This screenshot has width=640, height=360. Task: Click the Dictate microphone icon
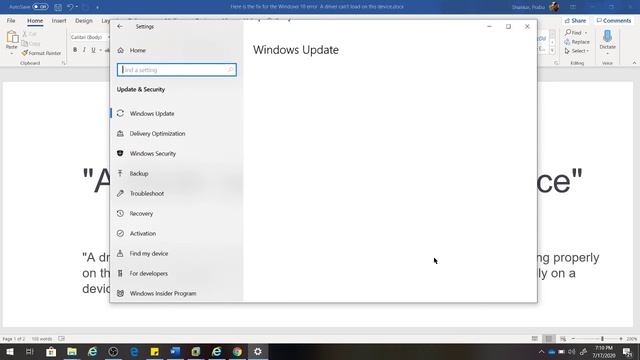pos(607,36)
